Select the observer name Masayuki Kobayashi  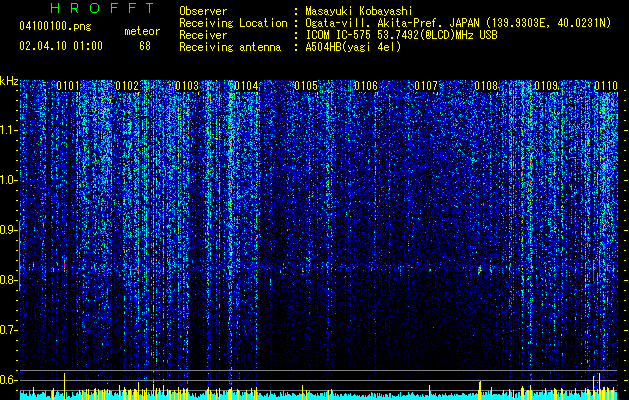(359, 11)
